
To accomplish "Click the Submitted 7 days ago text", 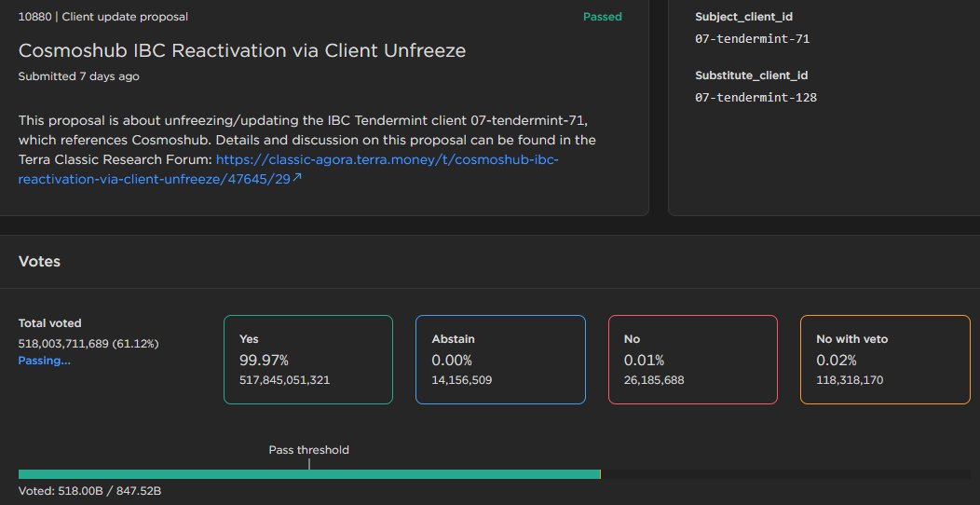I will tap(79, 76).
